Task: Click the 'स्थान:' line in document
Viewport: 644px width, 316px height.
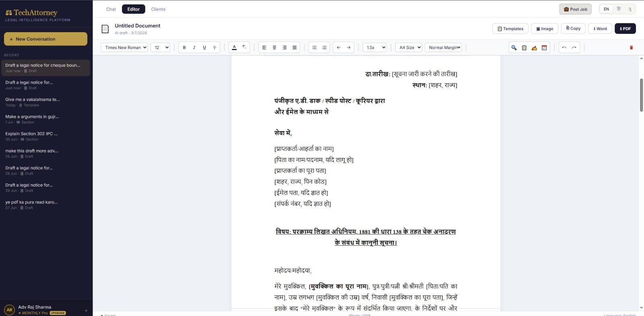Action: pos(435,85)
